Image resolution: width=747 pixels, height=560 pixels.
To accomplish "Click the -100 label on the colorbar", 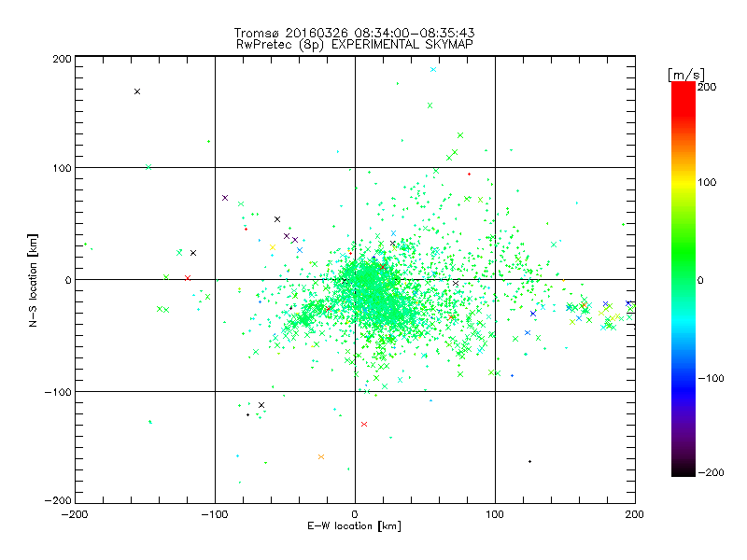I will point(711,379).
